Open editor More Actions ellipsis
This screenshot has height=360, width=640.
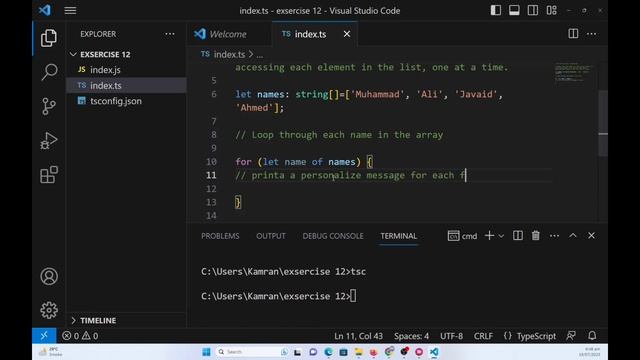(x=591, y=34)
